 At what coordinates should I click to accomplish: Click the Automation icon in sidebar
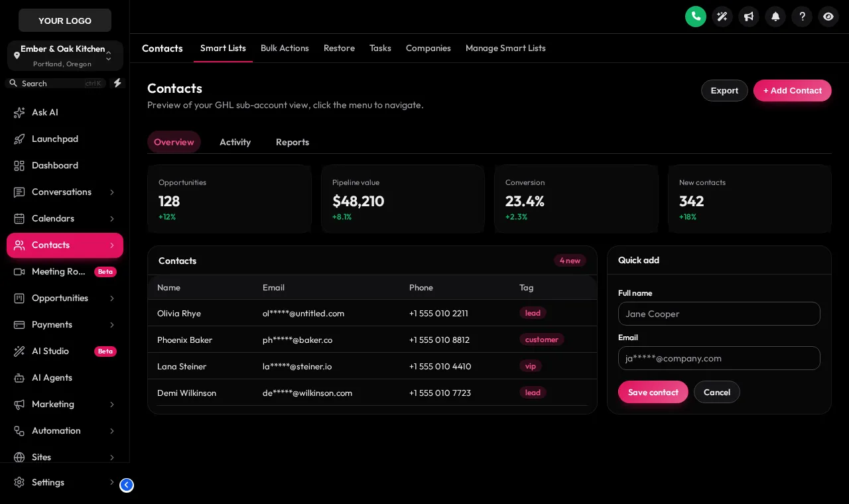[19, 431]
